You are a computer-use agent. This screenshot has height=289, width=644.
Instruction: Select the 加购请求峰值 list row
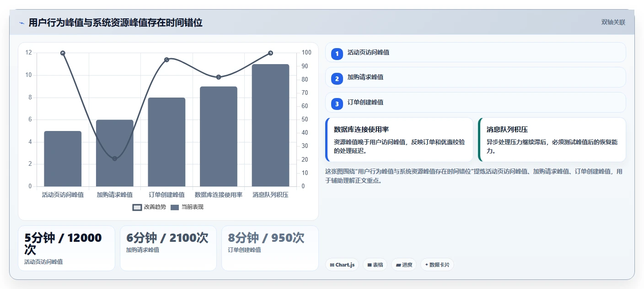[x=476, y=77]
